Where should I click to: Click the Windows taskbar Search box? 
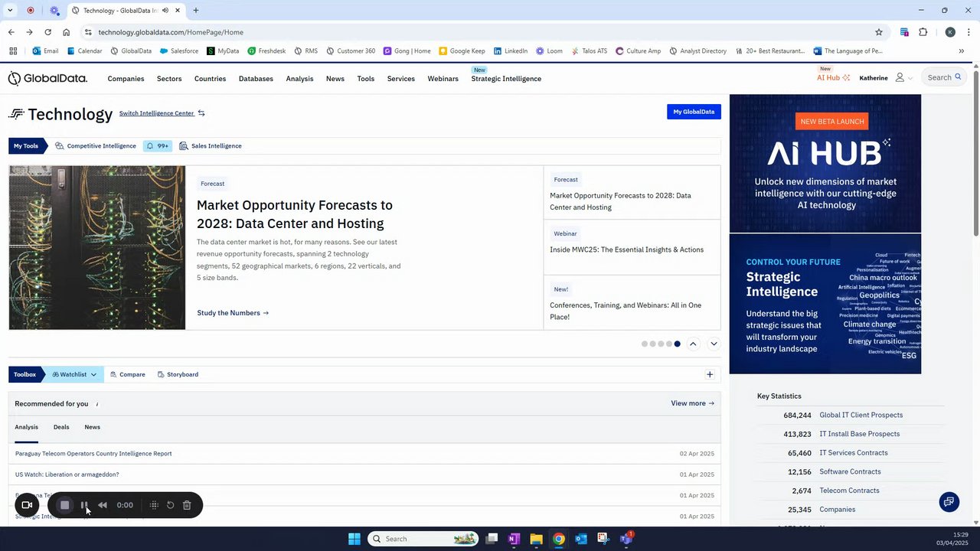pyautogui.click(x=423, y=539)
